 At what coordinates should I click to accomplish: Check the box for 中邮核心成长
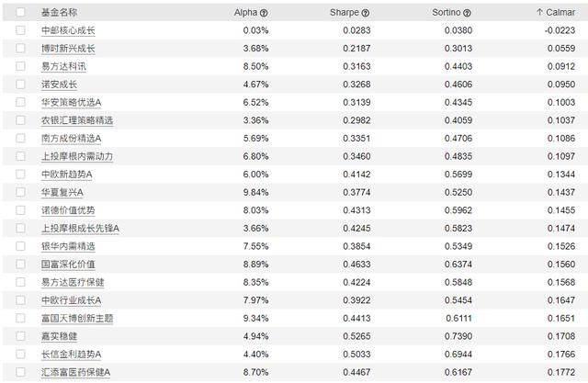21,30
